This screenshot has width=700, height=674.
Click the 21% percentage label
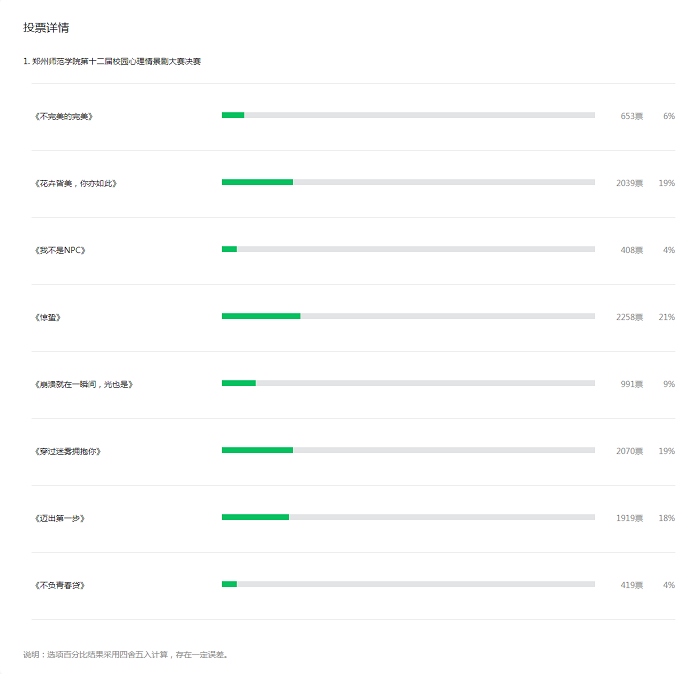tap(667, 317)
